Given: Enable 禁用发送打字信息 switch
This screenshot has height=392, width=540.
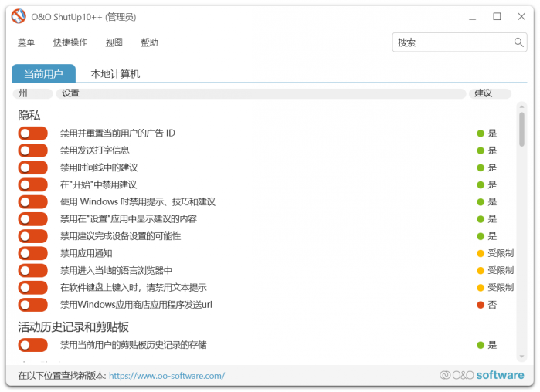Looking at the screenshot, I should [x=32, y=150].
